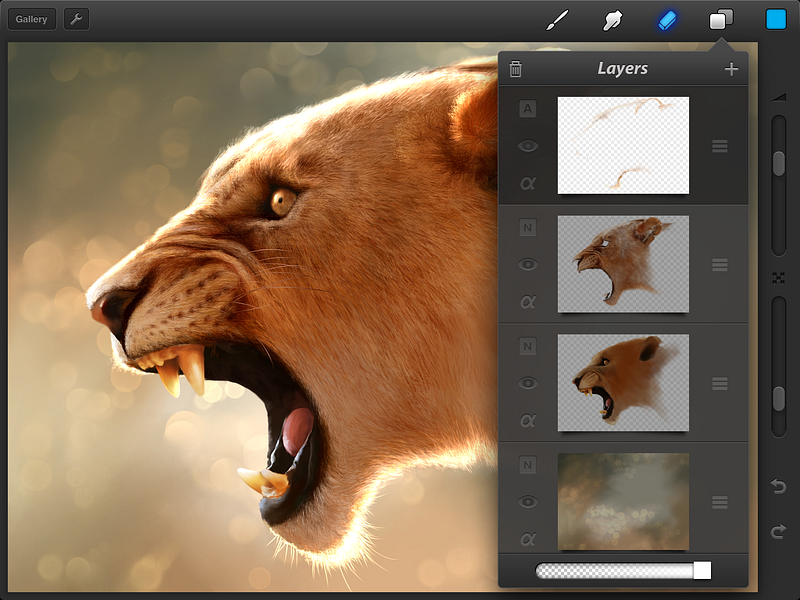The image size is (800, 600).
Task: Toggle alpha lock on the top layer
Action: click(528, 183)
